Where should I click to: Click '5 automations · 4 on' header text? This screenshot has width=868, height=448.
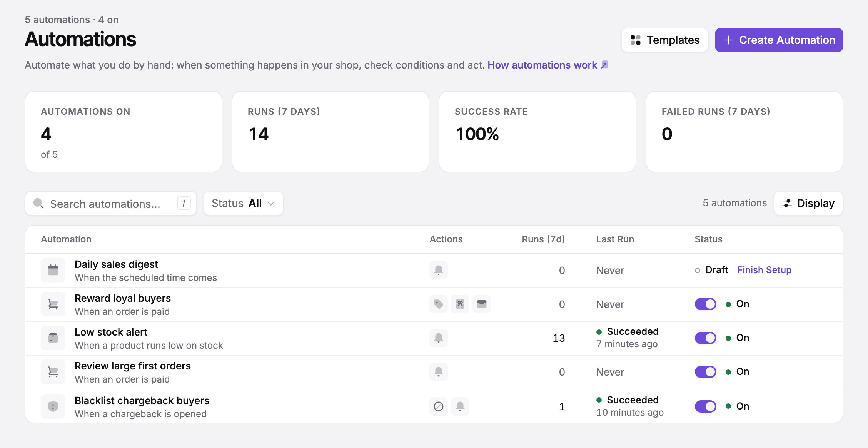pos(72,20)
